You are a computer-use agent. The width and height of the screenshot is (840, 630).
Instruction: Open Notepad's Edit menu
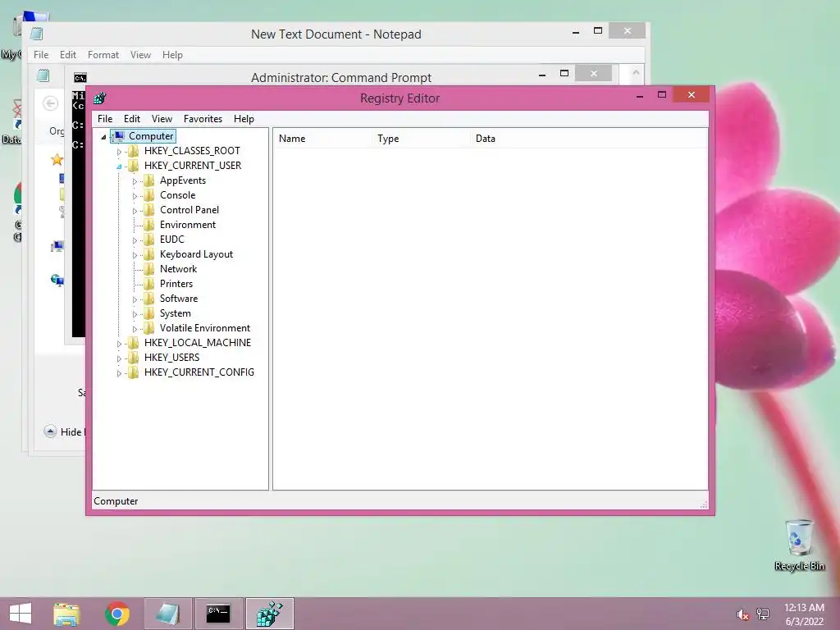point(68,55)
